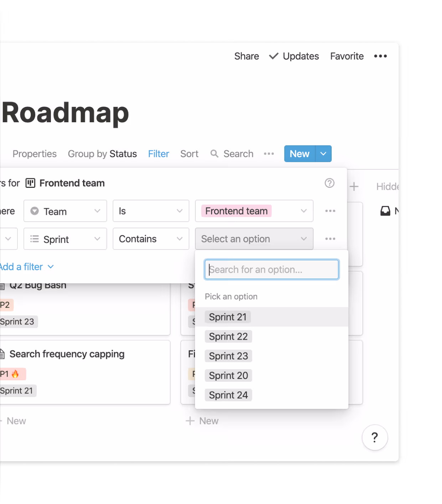The height and width of the screenshot is (504, 442).
Task: Open the Search frequency capping card
Action: [x=67, y=354]
